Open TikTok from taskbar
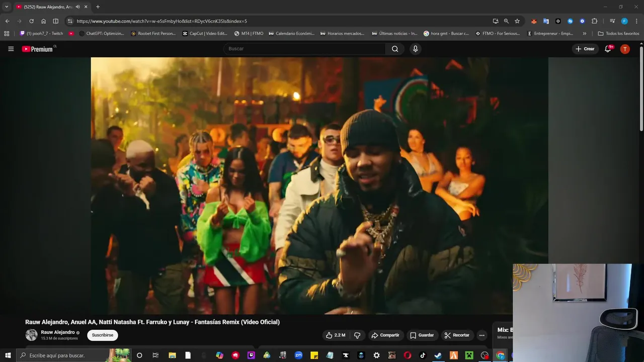The width and height of the screenshot is (644, 362). click(x=422, y=355)
